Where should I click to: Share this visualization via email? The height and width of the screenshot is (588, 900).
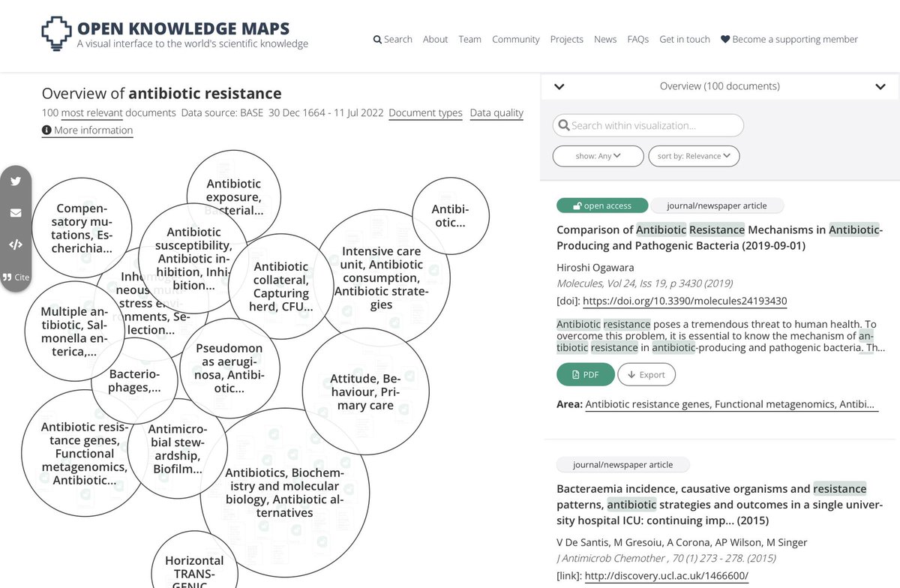pyautogui.click(x=16, y=213)
